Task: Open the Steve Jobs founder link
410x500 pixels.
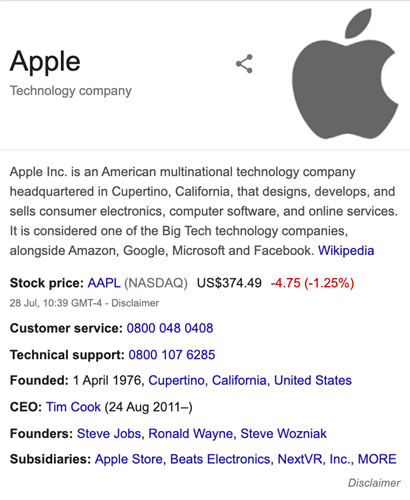Action: click(109, 434)
